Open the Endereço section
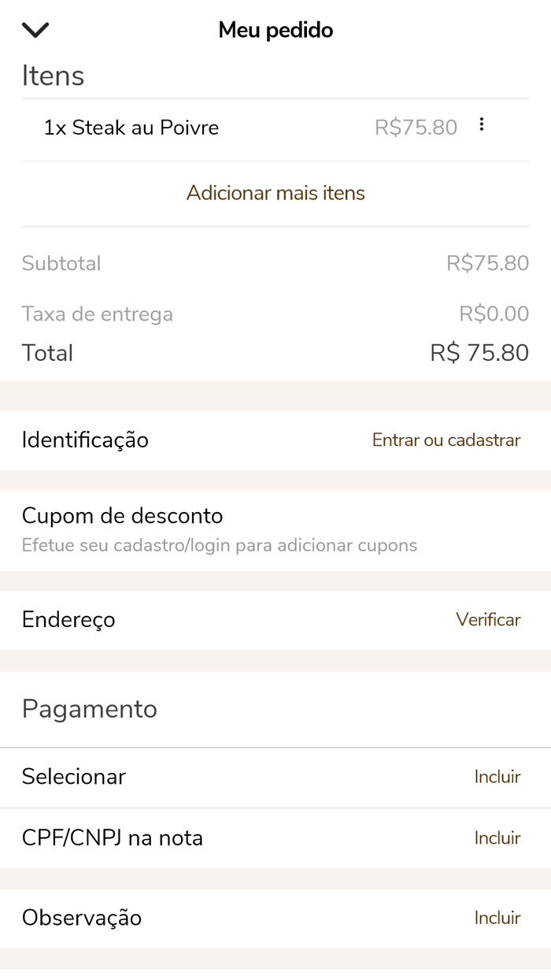 [x=68, y=619]
